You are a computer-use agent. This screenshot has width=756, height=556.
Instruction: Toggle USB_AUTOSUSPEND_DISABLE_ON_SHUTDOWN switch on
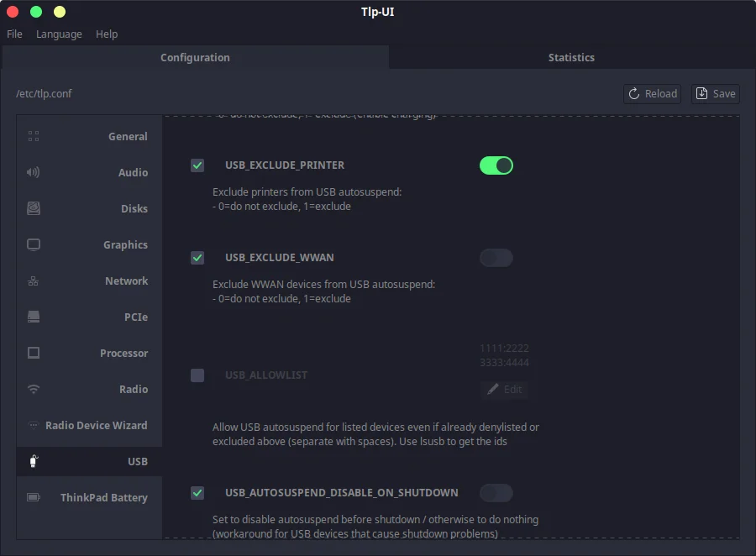pos(496,493)
